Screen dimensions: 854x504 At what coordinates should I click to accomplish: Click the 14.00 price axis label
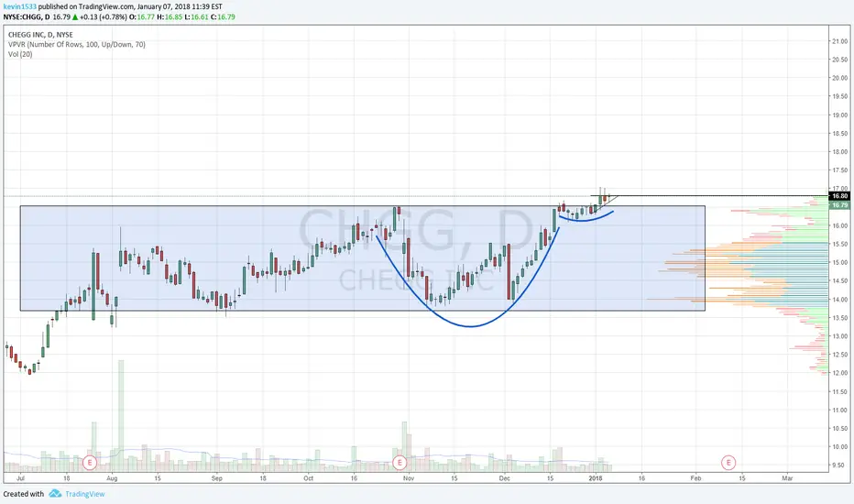coord(840,299)
